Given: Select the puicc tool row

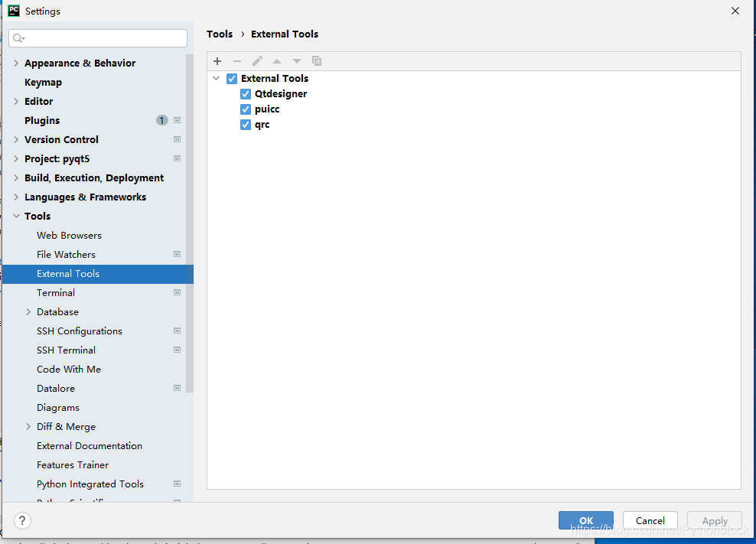Looking at the screenshot, I should (267, 109).
